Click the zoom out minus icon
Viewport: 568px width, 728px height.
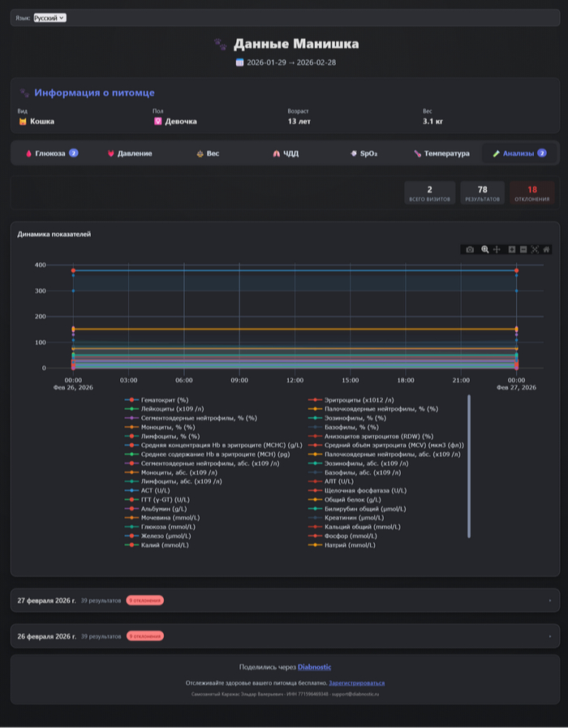tap(523, 249)
